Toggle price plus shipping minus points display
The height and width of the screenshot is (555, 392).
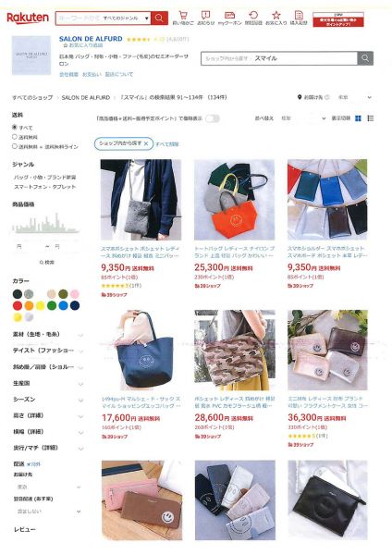[213, 118]
